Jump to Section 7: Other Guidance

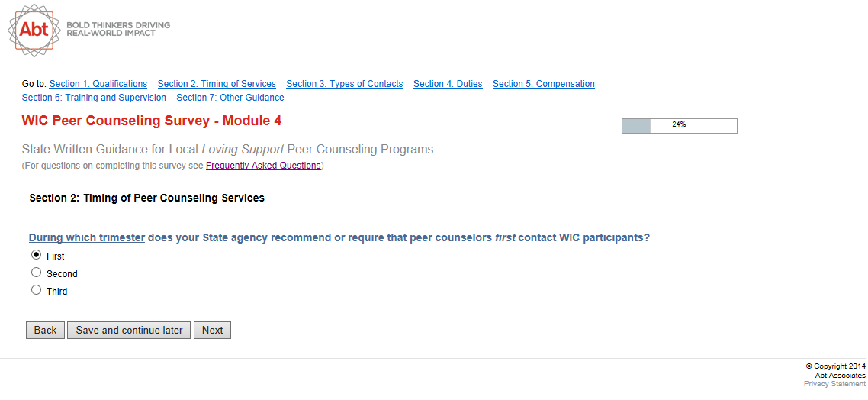click(230, 98)
